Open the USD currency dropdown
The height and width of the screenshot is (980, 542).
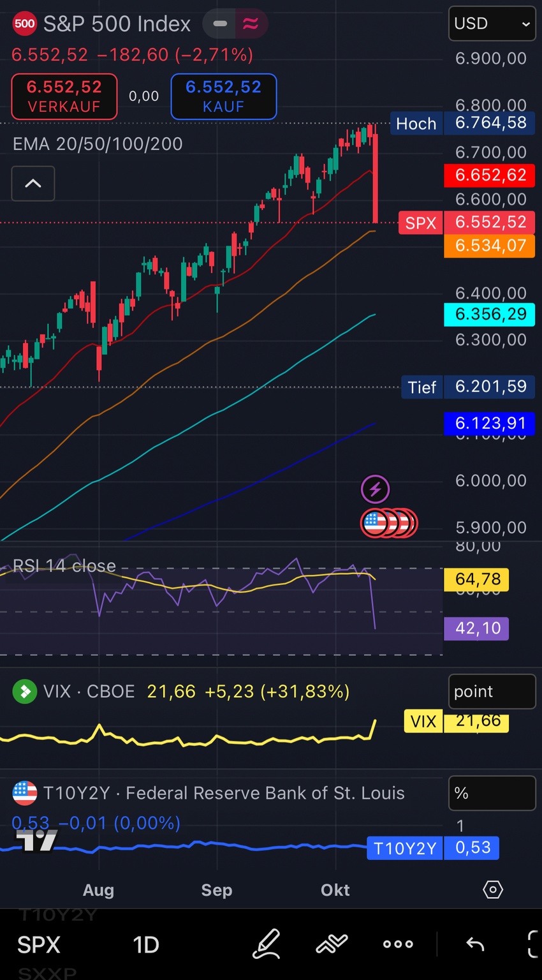[492, 24]
